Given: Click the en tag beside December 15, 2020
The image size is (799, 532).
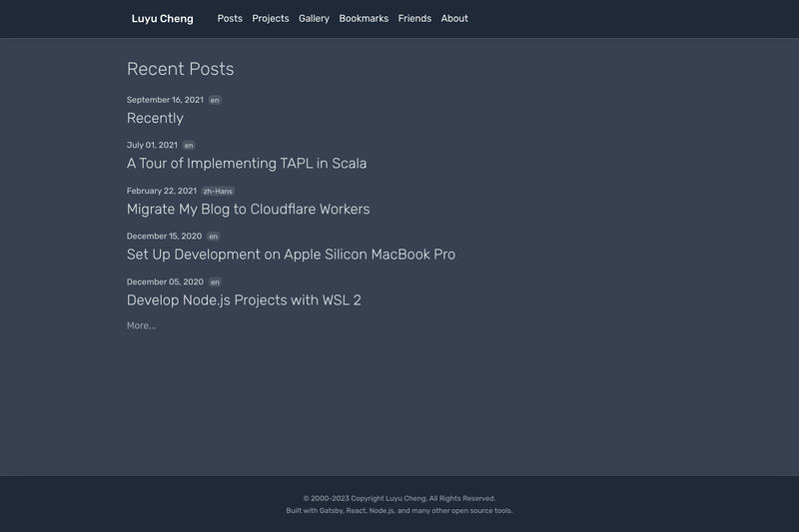Looking at the screenshot, I should (213, 237).
